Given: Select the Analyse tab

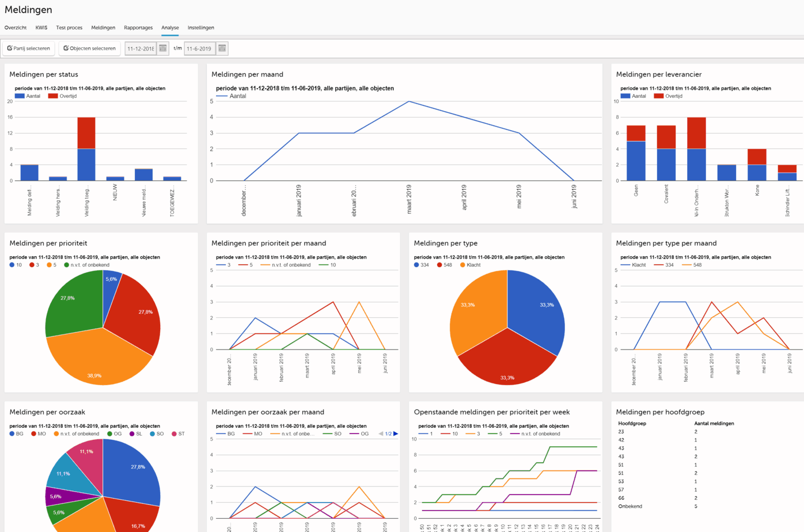Looking at the screenshot, I should pyautogui.click(x=170, y=28).
